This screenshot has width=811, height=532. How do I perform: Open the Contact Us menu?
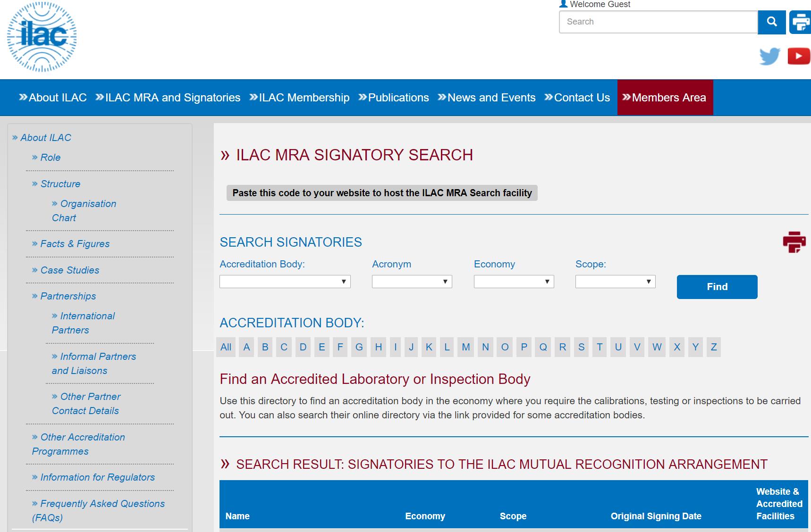coord(577,98)
